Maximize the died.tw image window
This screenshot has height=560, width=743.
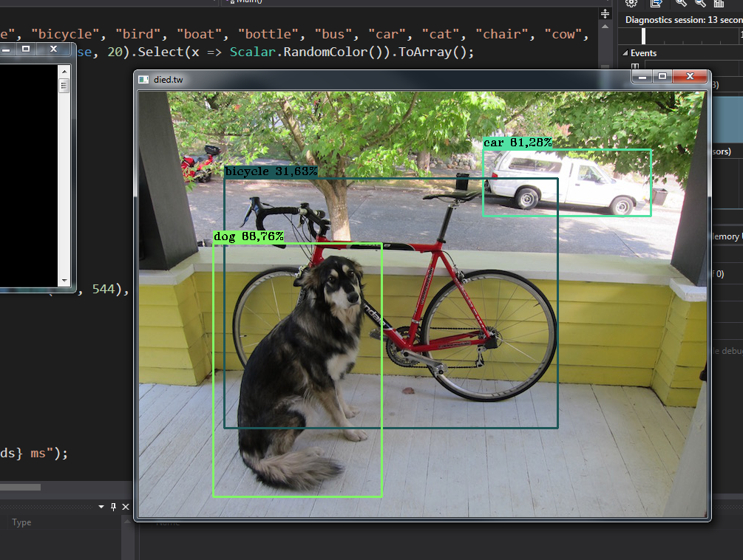pyautogui.click(x=662, y=76)
